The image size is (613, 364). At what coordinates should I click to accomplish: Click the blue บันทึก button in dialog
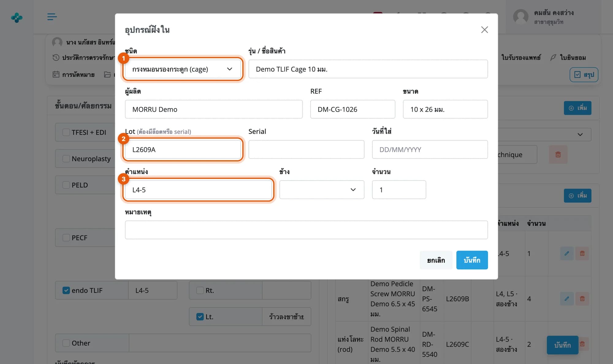(x=472, y=260)
